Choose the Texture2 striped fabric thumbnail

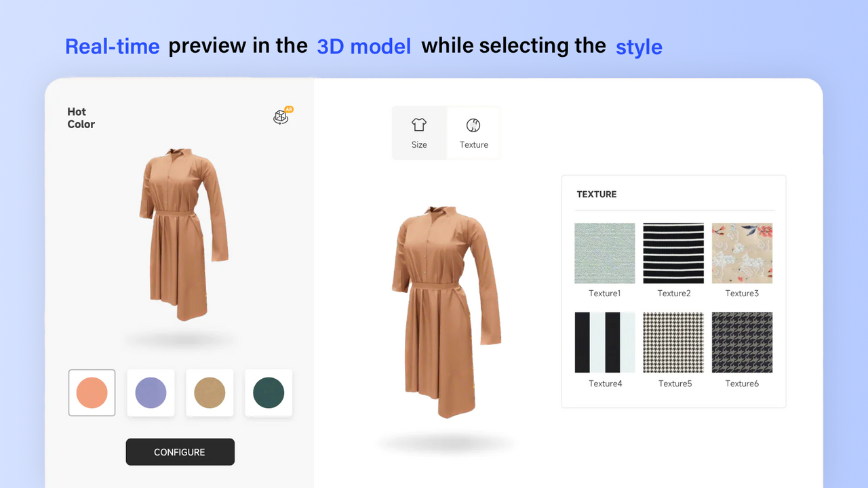click(x=673, y=253)
